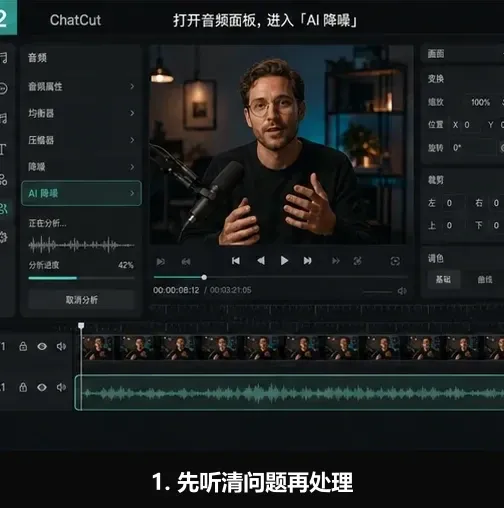Open the speech bubble captions icon in sidebar
The image size is (504, 508).
coord(3,89)
